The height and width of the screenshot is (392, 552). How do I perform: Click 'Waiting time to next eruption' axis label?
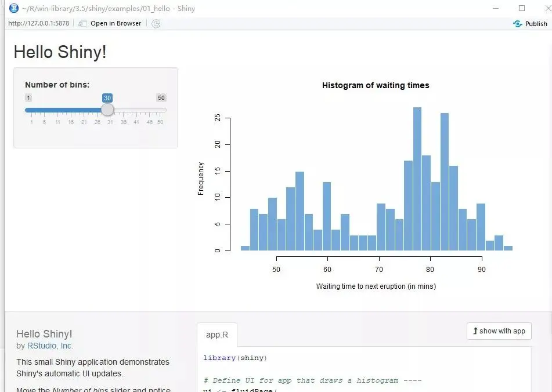point(376,286)
